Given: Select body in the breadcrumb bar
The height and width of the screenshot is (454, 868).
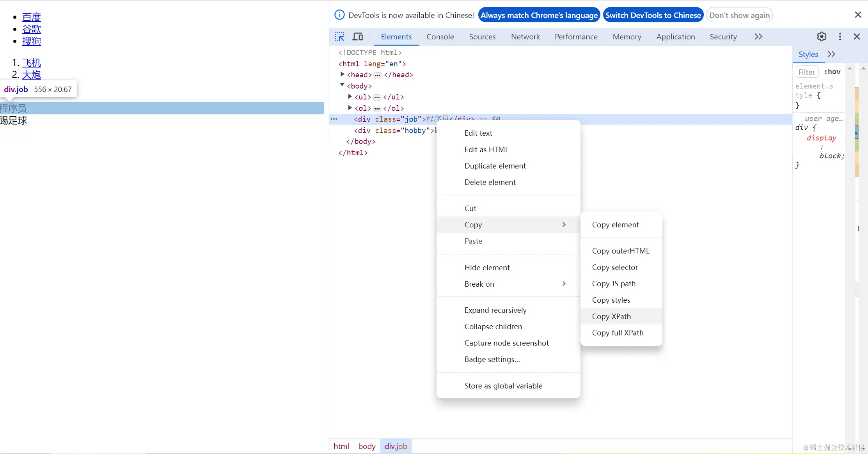Looking at the screenshot, I should coord(367,446).
